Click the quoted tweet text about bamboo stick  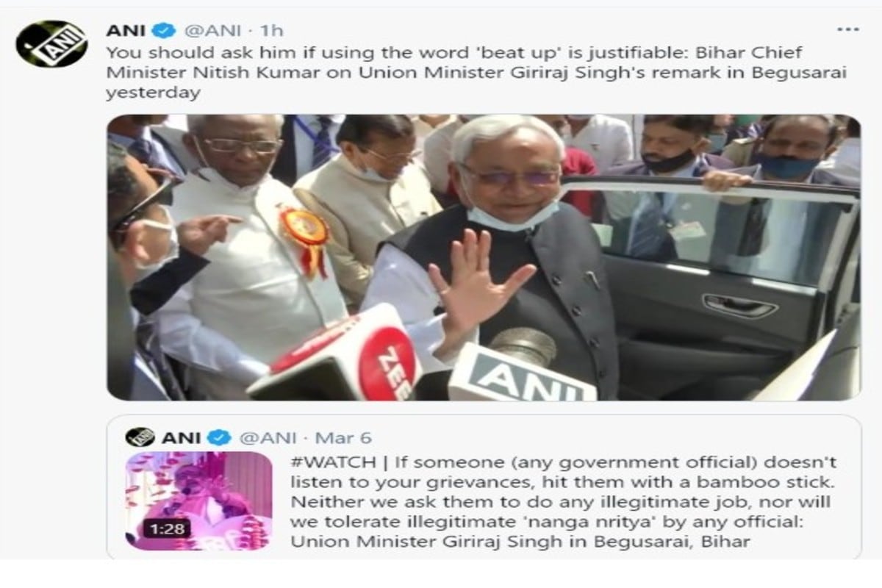563,502
